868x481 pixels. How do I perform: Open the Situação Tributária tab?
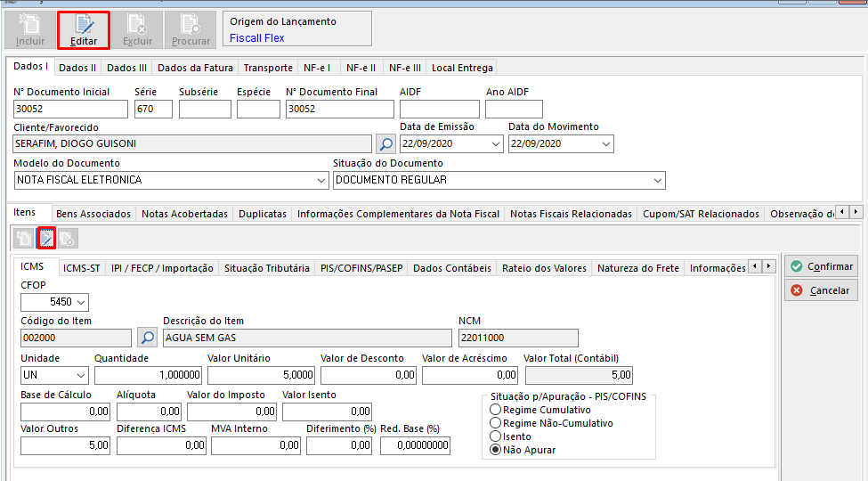tap(267, 268)
